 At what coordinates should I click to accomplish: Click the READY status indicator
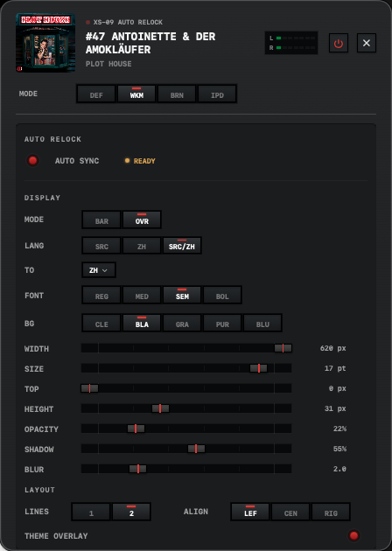click(140, 161)
